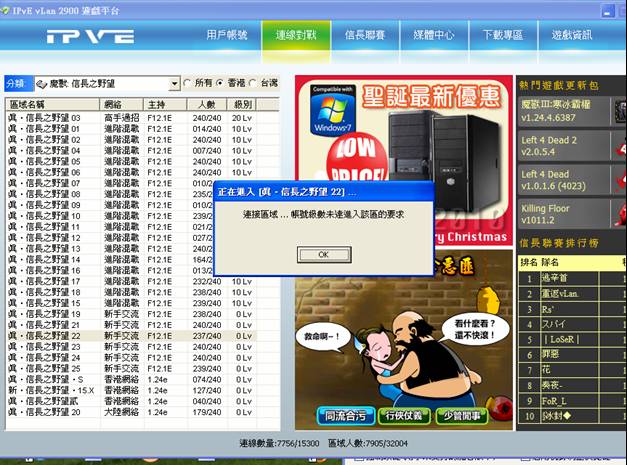The height and width of the screenshot is (465, 627).
Task: Minimize the IPvE vLan window
Action: coord(608,11)
